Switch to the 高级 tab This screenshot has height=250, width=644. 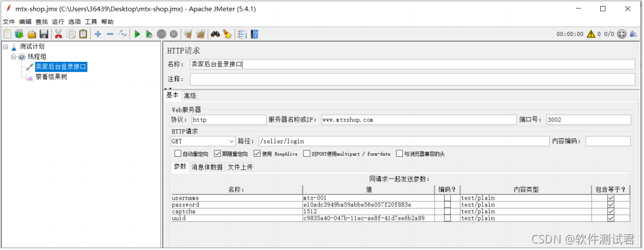pos(190,96)
